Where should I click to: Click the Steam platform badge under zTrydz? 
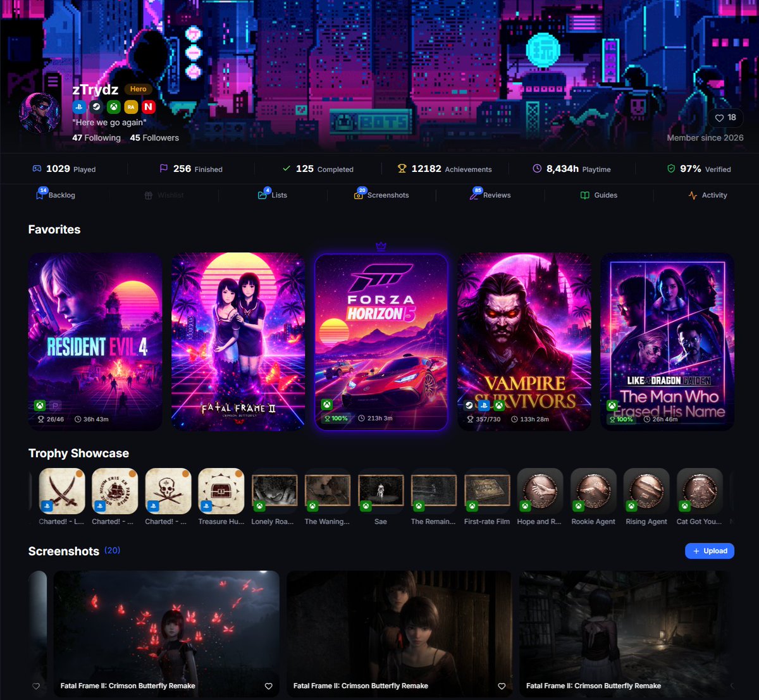(96, 107)
